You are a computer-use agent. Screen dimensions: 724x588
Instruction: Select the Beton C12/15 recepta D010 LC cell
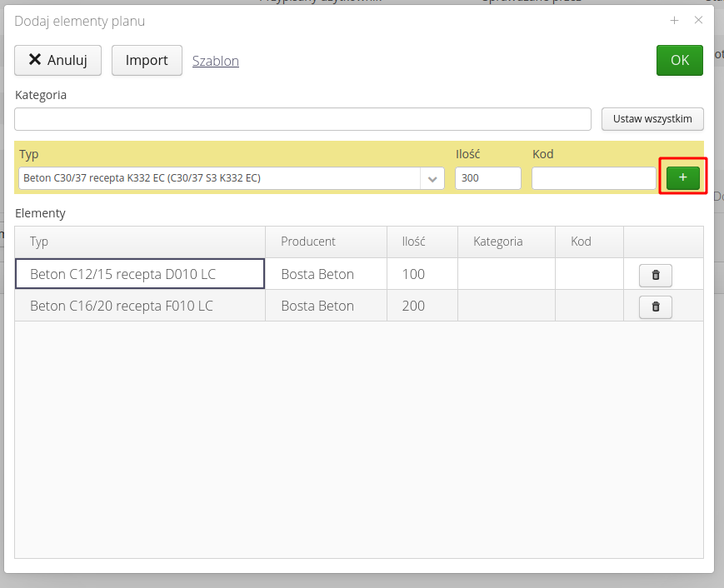point(140,274)
